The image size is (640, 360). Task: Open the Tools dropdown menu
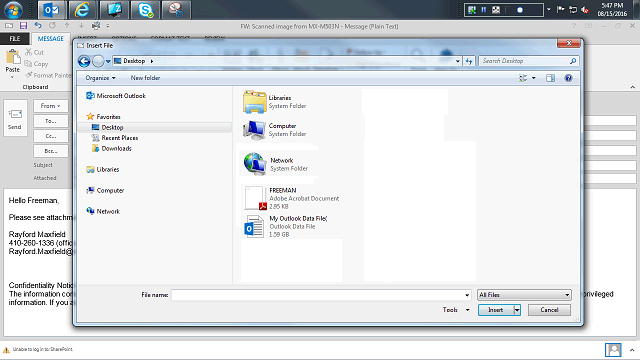(456, 310)
